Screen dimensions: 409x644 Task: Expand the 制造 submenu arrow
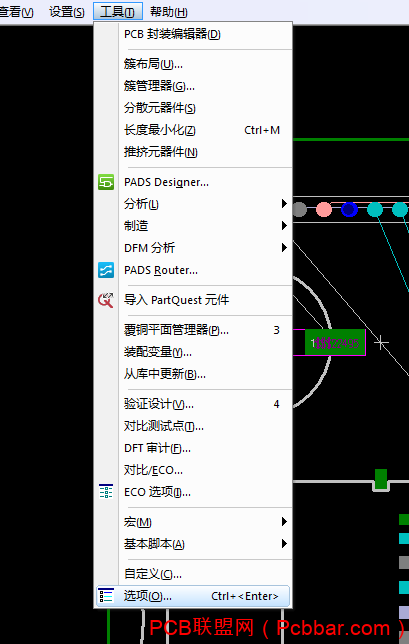284,225
